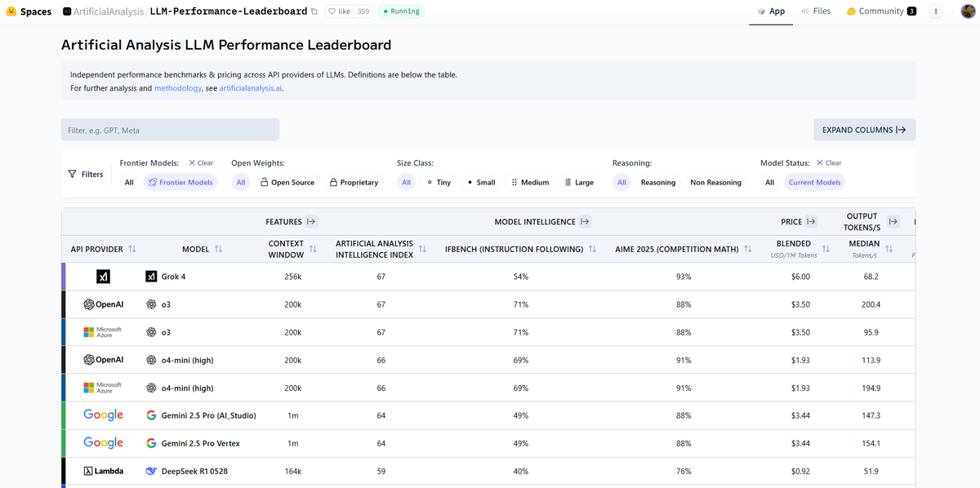
Task: Filter by Small size class
Action: click(x=481, y=182)
